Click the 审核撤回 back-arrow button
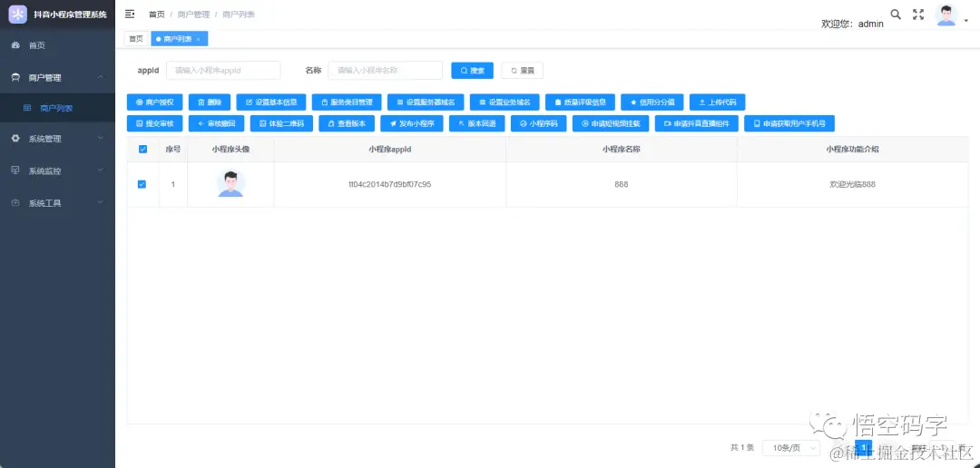This screenshot has width=980, height=468. pyautogui.click(x=216, y=123)
